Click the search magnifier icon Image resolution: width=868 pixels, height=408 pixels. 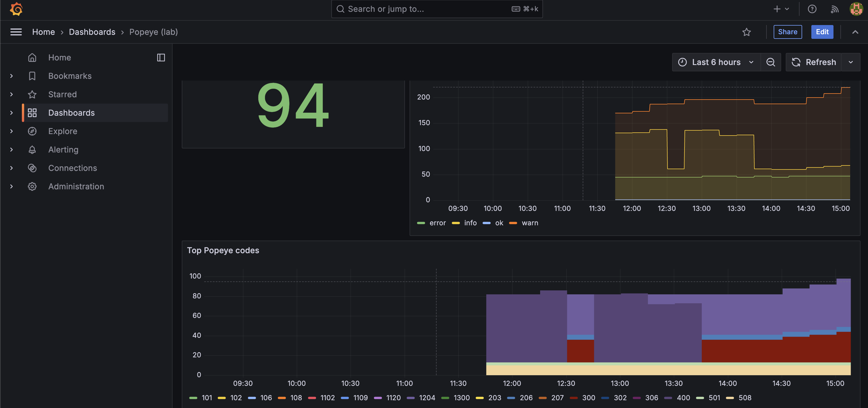point(340,9)
